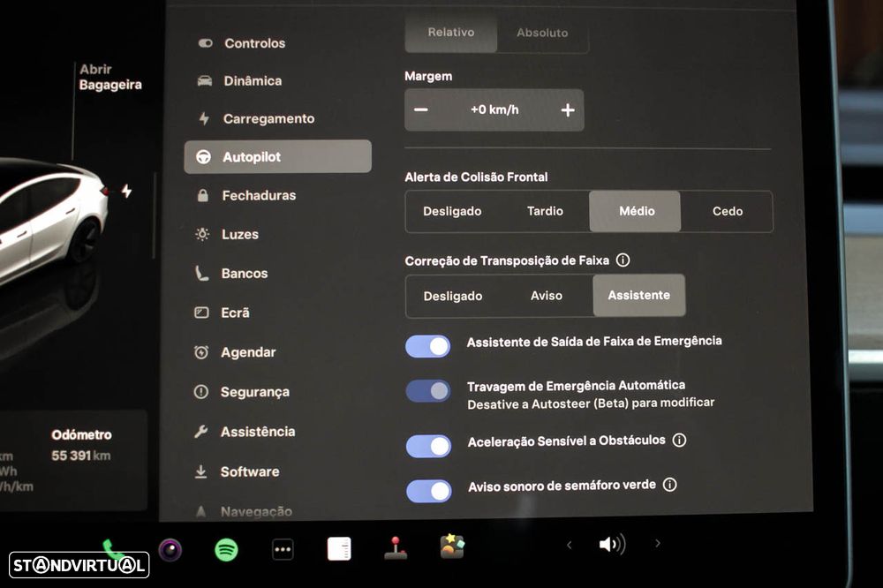Click the Luzes sun icon

202,234
